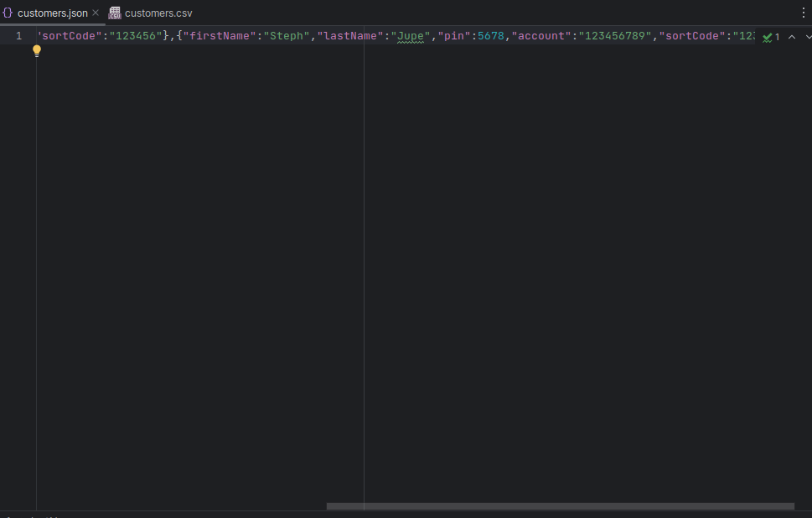Click the pin value 5678
The width and height of the screenshot is (812, 518).
click(x=490, y=36)
